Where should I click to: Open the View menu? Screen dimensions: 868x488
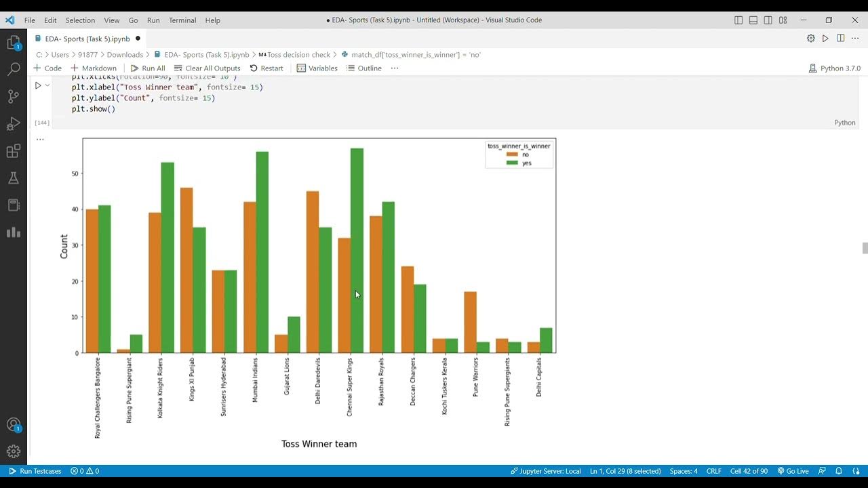tap(112, 20)
